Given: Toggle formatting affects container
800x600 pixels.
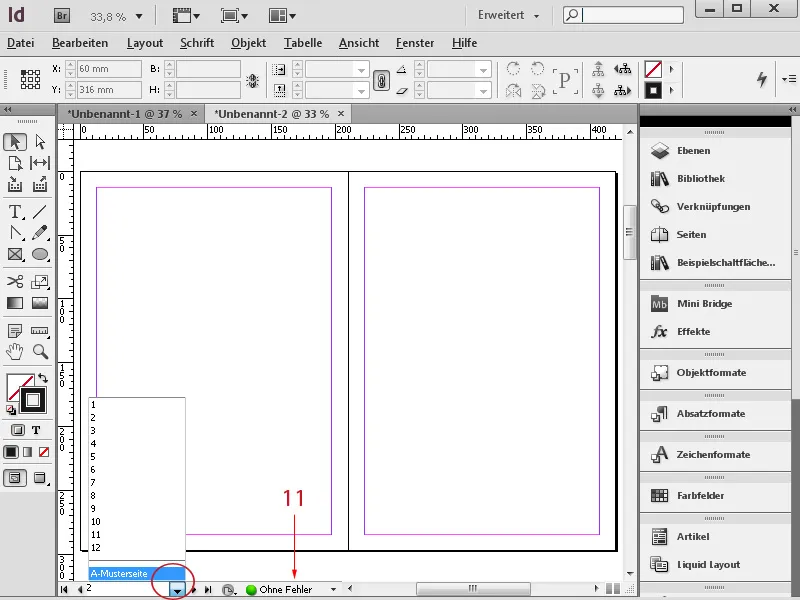Looking at the screenshot, I should 18,430.
